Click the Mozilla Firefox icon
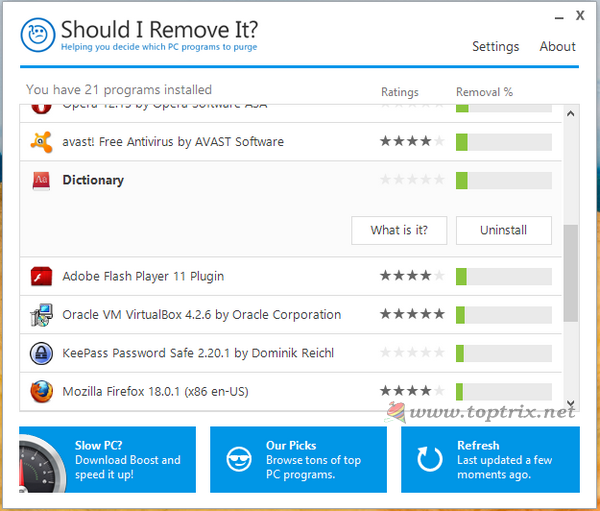Screen dimensions: 600x511 tap(41, 391)
